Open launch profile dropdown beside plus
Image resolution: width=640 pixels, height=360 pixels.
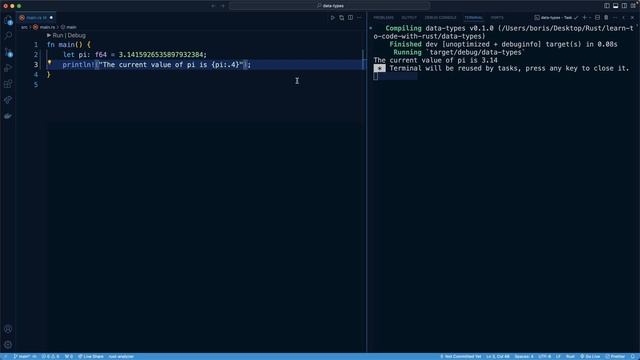[590, 18]
